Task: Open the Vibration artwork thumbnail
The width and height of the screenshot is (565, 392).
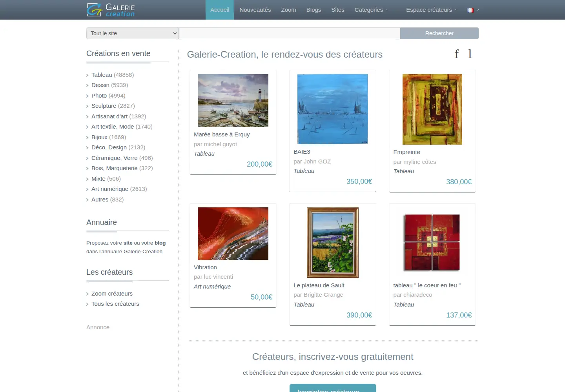Action: pyautogui.click(x=233, y=234)
